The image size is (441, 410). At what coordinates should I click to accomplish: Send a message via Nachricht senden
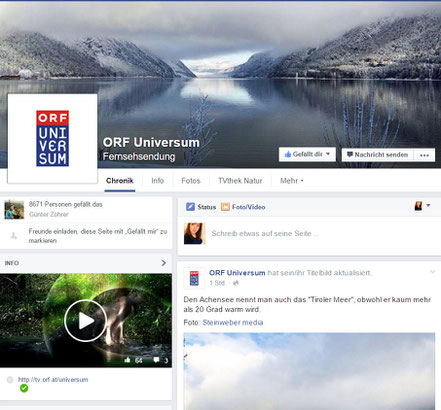click(x=377, y=155)
